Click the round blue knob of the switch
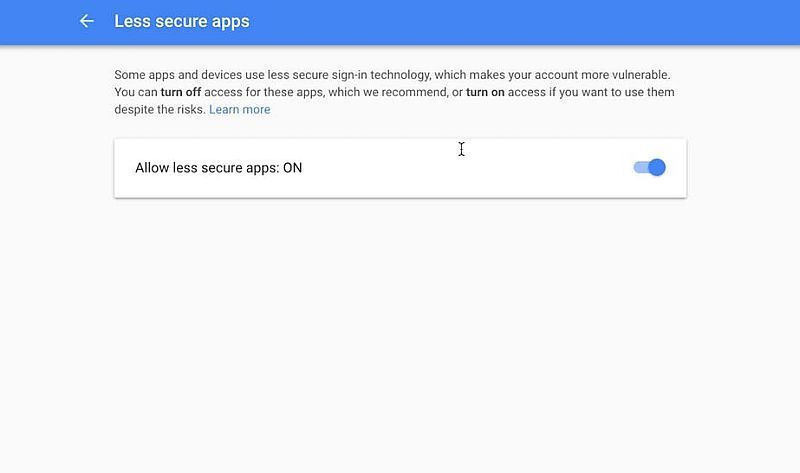This screenshot has height=473, width=800. (657, 167)
